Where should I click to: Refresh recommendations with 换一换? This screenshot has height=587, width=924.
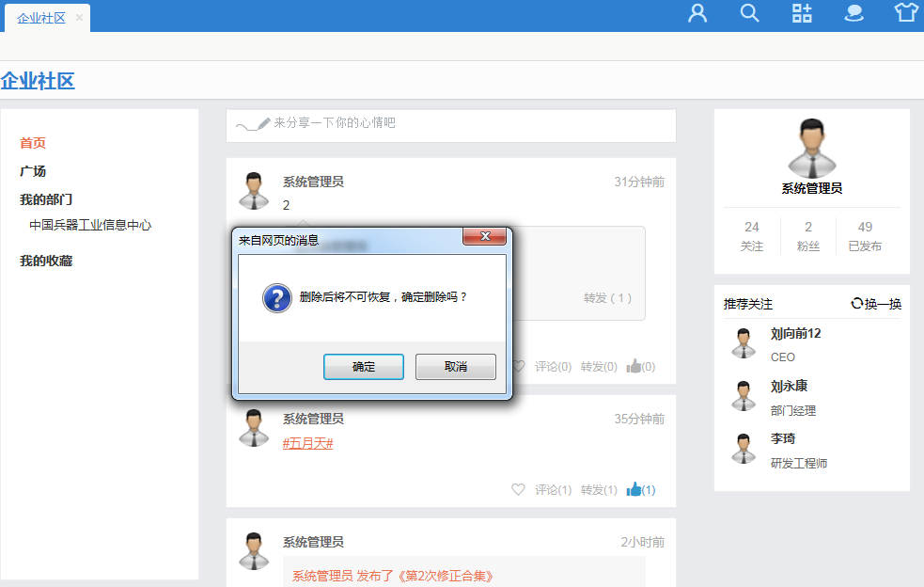point(876,304)
